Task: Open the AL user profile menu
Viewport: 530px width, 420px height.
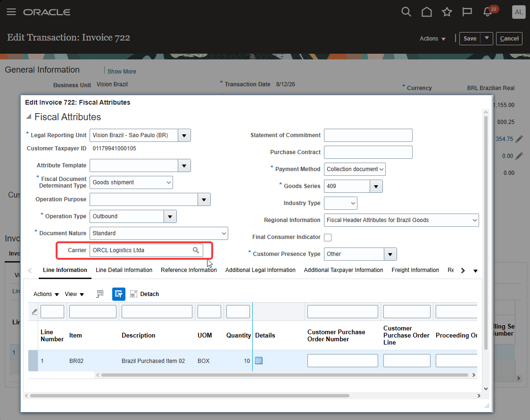Action: [519, 12]
